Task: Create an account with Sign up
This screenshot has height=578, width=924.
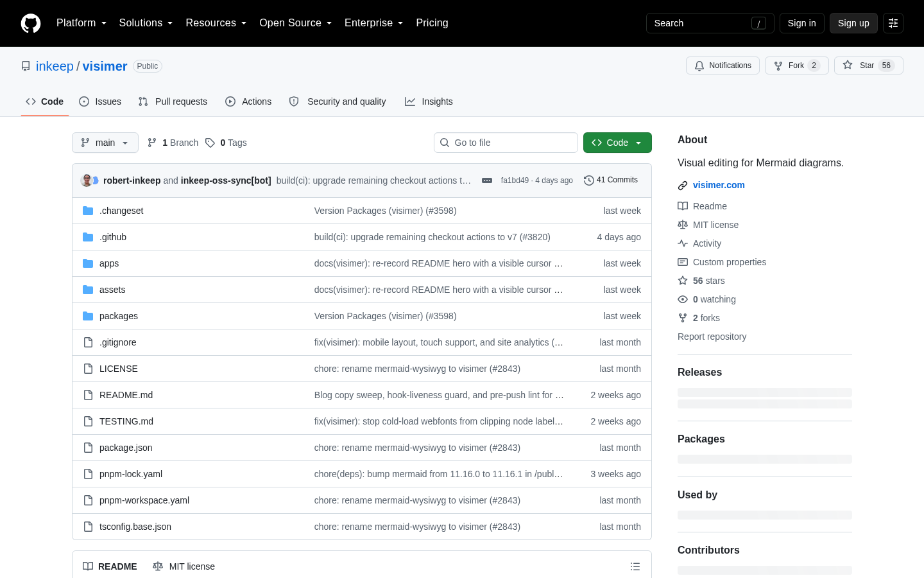Action: (x=853, y=23)
